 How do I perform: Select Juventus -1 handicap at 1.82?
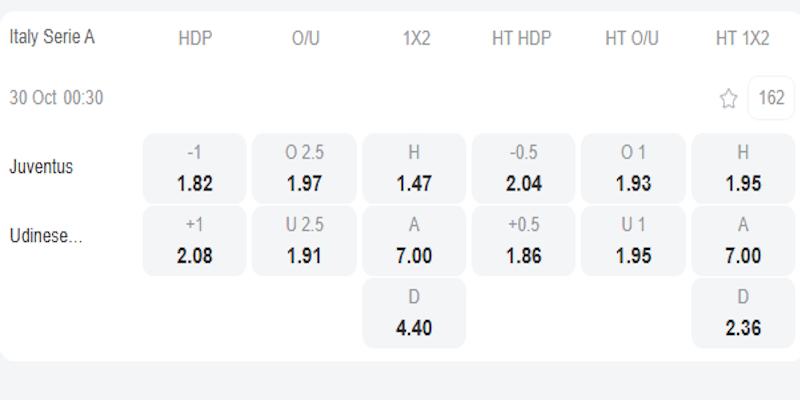(x=195, y=168)
